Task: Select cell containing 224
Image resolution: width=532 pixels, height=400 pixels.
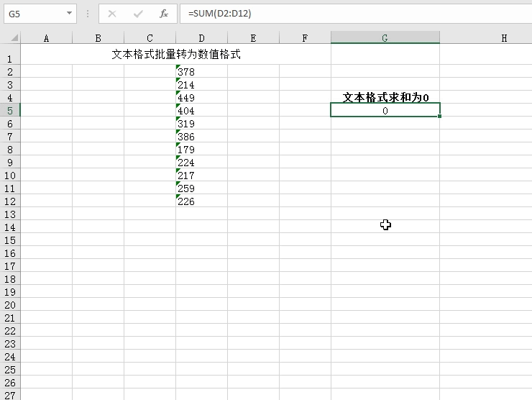Action: tap(201, 162)
